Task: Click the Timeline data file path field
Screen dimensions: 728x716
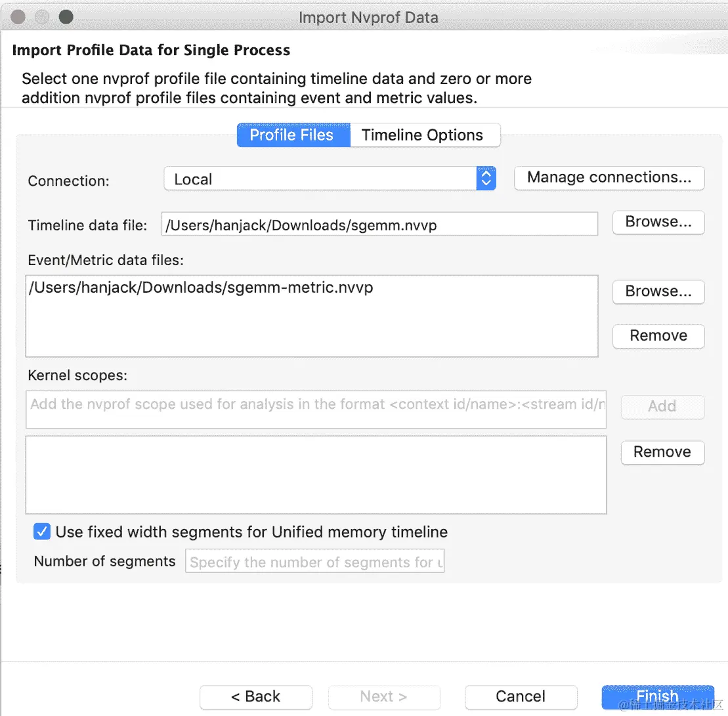Action: point(379,225)
